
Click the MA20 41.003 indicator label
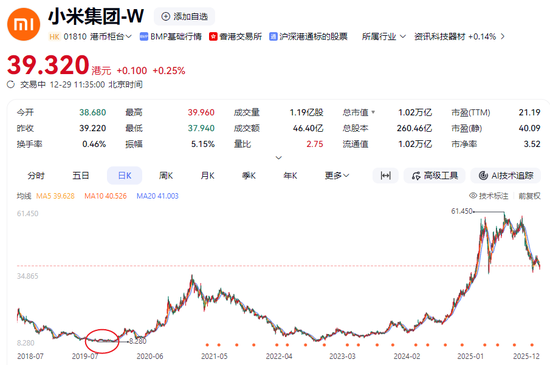(157, 196)
